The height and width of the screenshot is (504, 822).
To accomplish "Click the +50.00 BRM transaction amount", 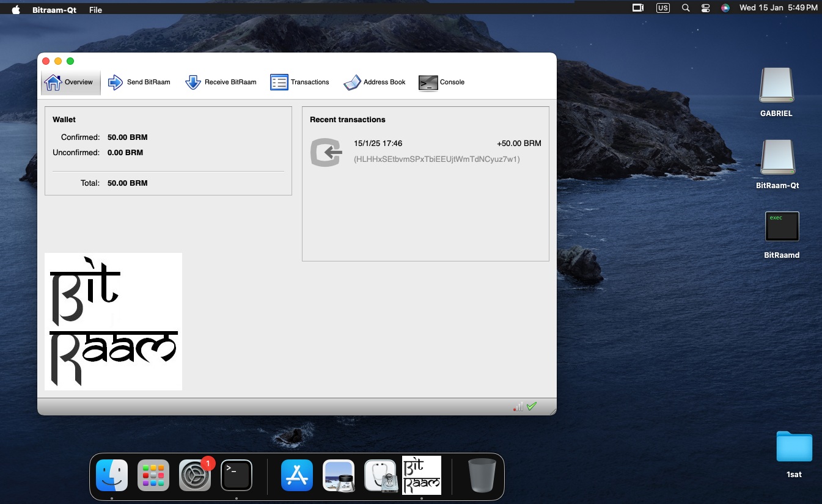I will pyautogui.click(x=519, y=144).
